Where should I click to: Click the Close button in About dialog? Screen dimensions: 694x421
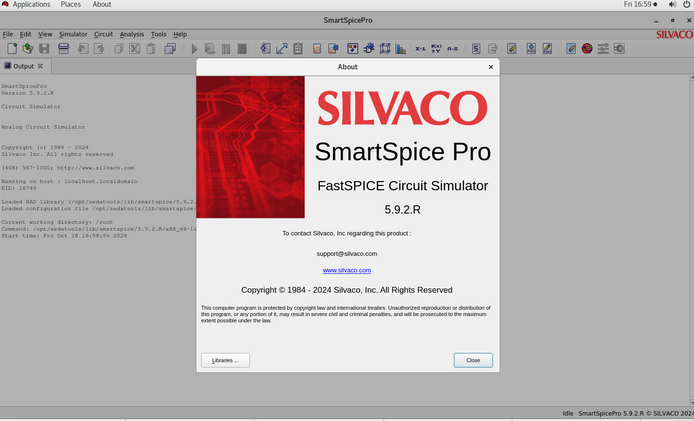point(473,360)
